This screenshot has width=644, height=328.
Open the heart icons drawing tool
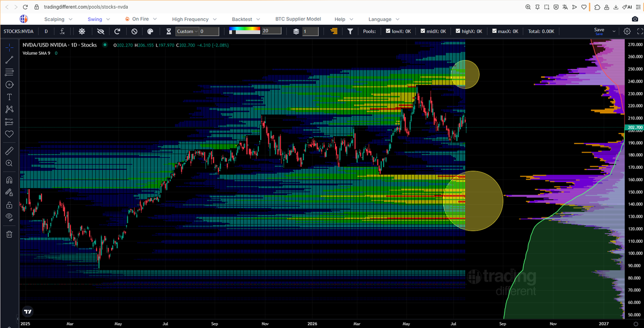(9, 134)
